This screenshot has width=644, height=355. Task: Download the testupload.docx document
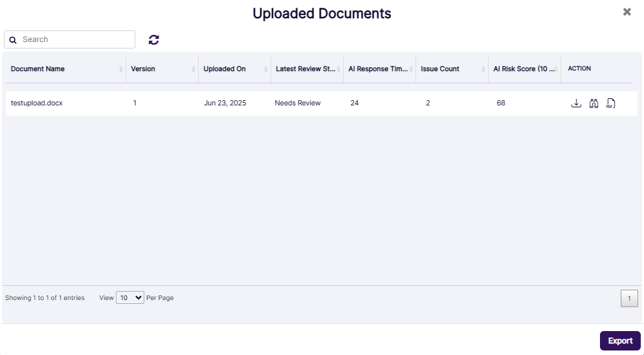point(576,103)
